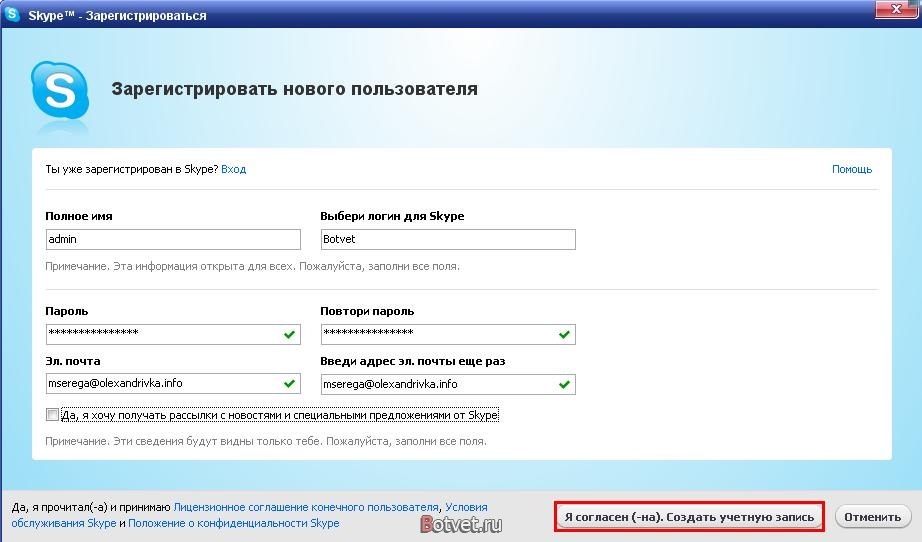Click the Введи адрес эл. почты еще раз label
The width and height of the screenshot is (922, 542).
(x=412, y=361)
